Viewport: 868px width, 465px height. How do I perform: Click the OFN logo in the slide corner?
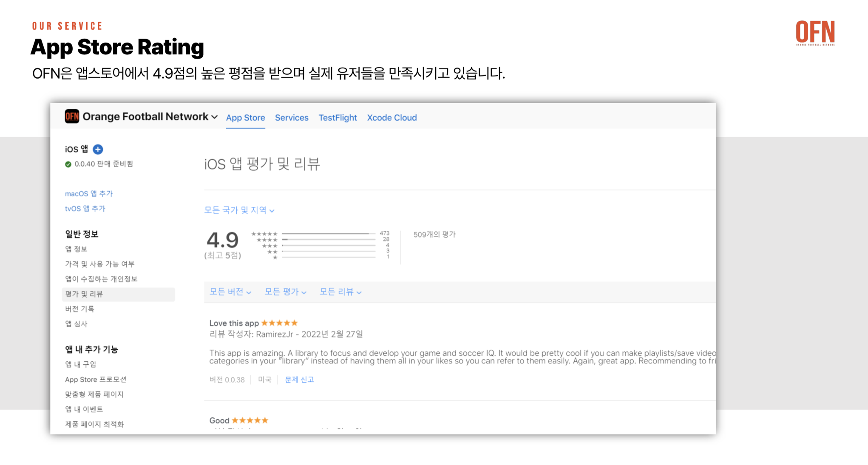[815, 33]
